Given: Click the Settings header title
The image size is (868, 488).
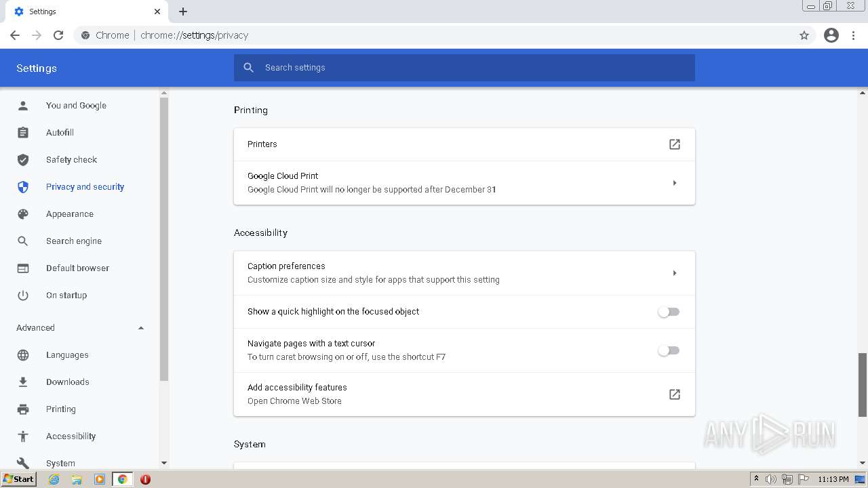Looking at the screenshot, I should tap(37, 68).
